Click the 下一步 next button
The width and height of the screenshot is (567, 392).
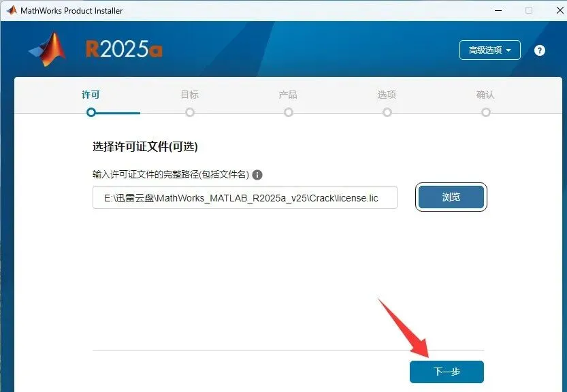pyautogui.click(x=447, y=372)
